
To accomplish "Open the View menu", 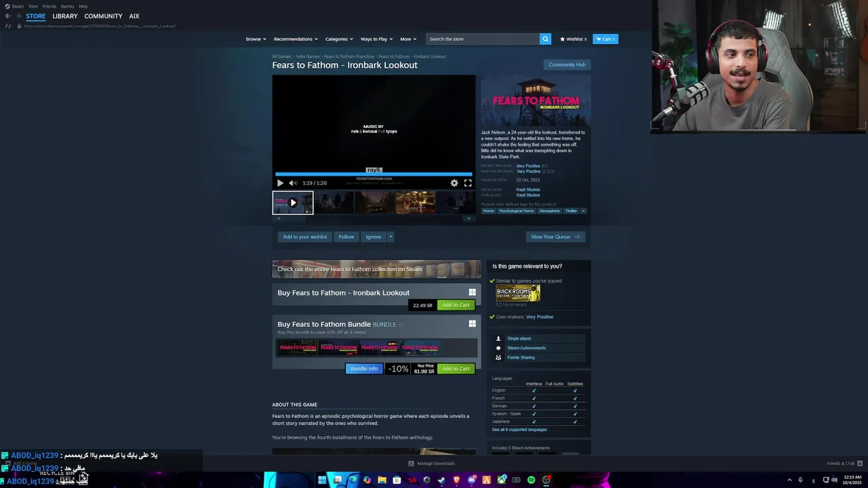I will (33, 6).
